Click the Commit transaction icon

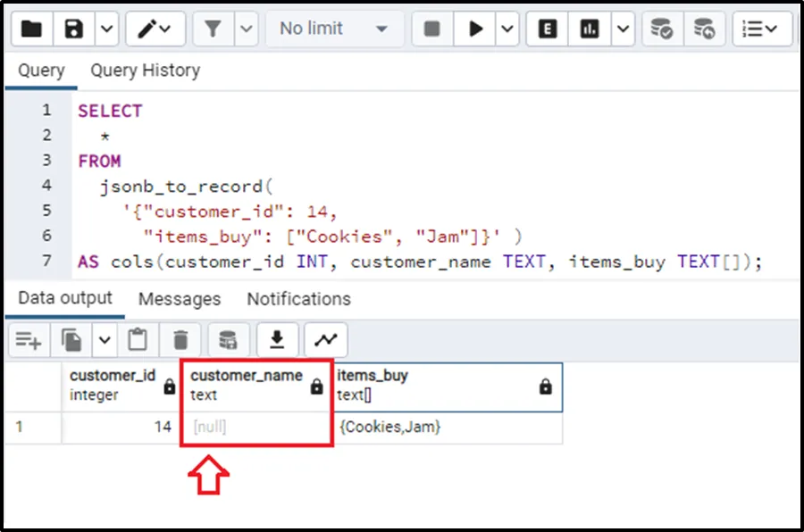click(x=662, y=29)
